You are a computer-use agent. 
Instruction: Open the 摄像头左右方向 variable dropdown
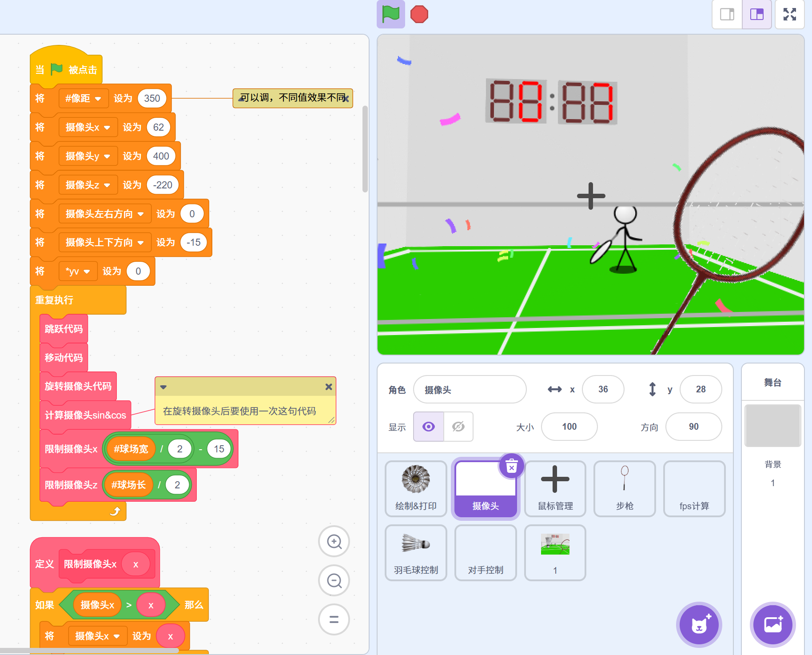[140, 214]
